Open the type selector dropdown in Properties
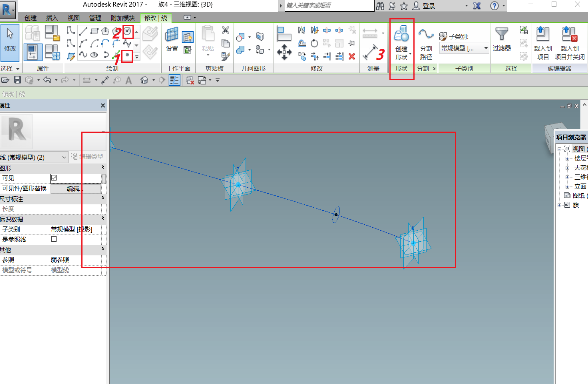 pyautogui.click(x=34, y=157)
